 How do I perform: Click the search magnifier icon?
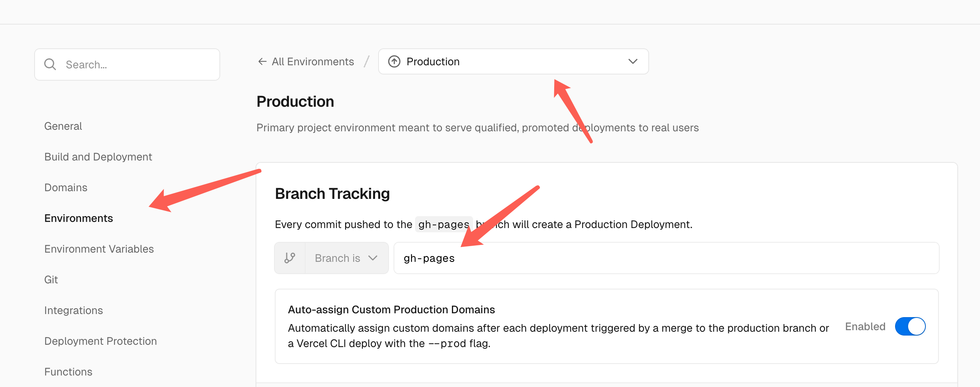point(50,64)
